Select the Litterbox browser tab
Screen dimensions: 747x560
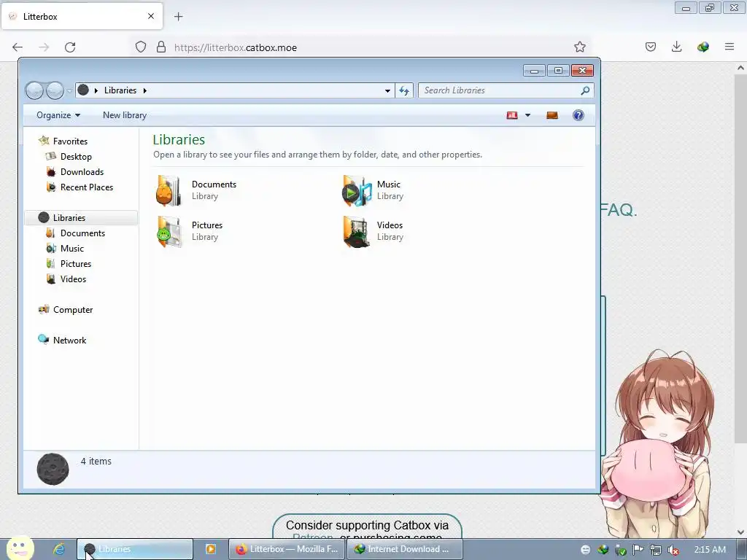click(82, 16)
